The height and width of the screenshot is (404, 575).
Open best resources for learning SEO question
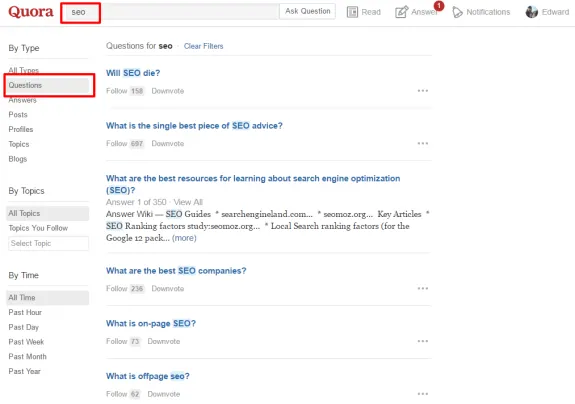253,184
